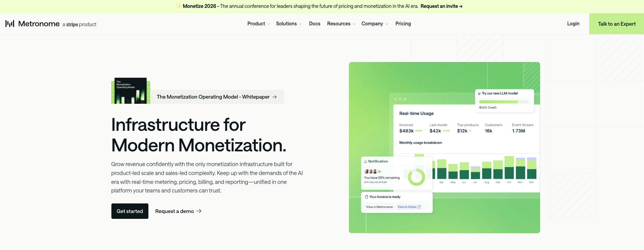Click the Login link

point(573,24)
